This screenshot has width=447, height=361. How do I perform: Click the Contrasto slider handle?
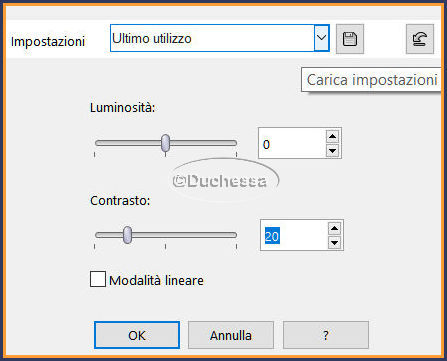tap(127, 235)
